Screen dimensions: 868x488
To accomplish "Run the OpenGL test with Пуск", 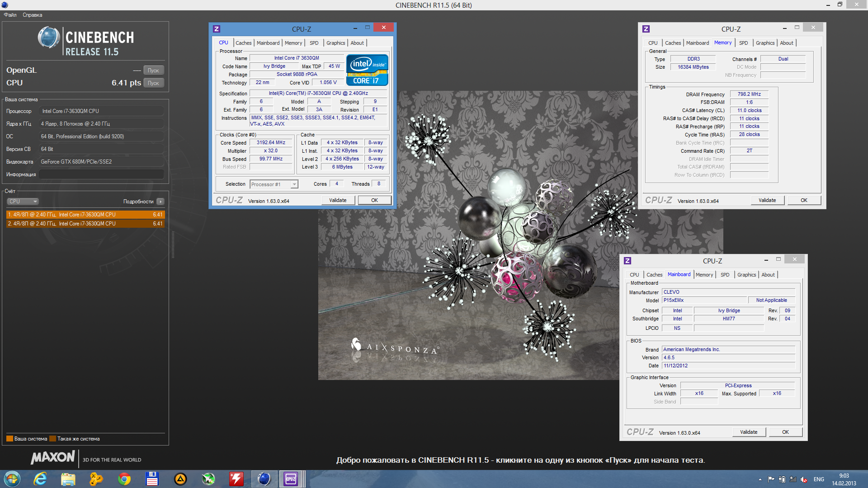I will click(154, 70).
